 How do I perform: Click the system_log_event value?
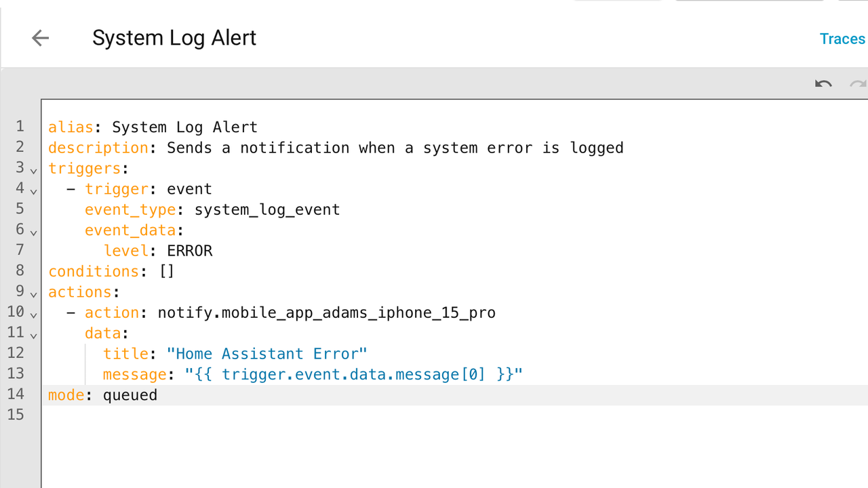pyautogui.click(x=267, y=209)
